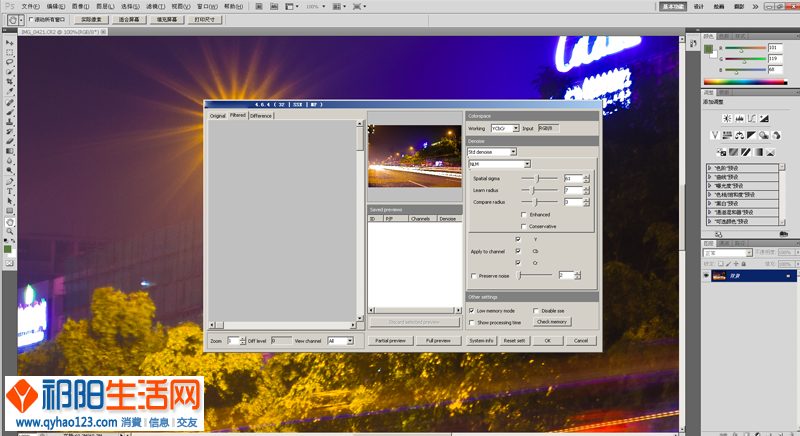800x436 pixels.
Task: Confirm the denoise dialog with OK
Action: point(547,341)
